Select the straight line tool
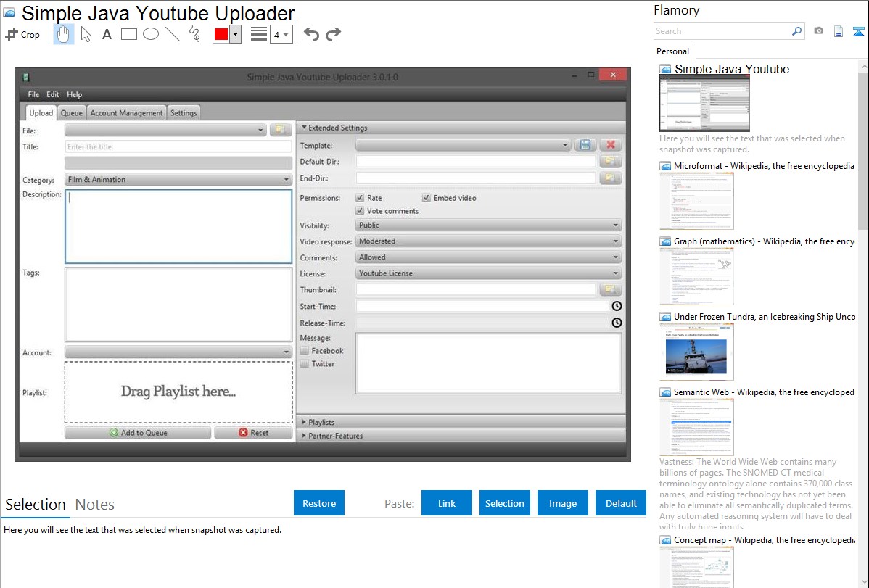The width and height of the screenshot is (869, 588). tap(173, 34)
